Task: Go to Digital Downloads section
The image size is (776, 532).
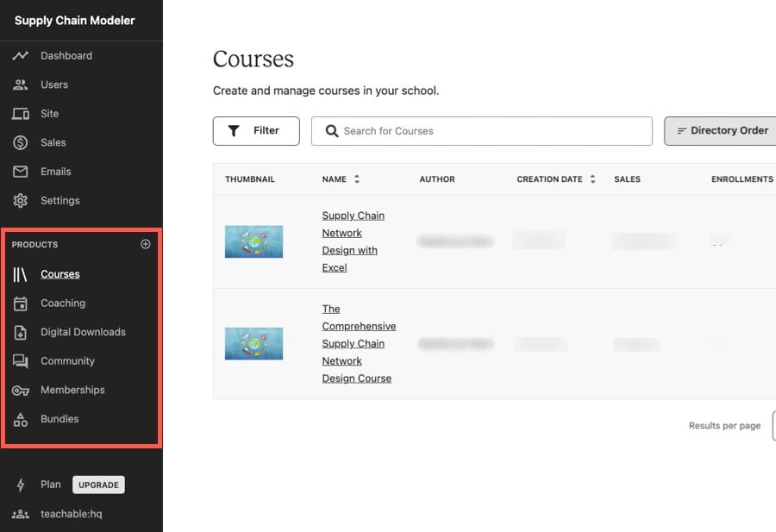Action: coord(83,332)
